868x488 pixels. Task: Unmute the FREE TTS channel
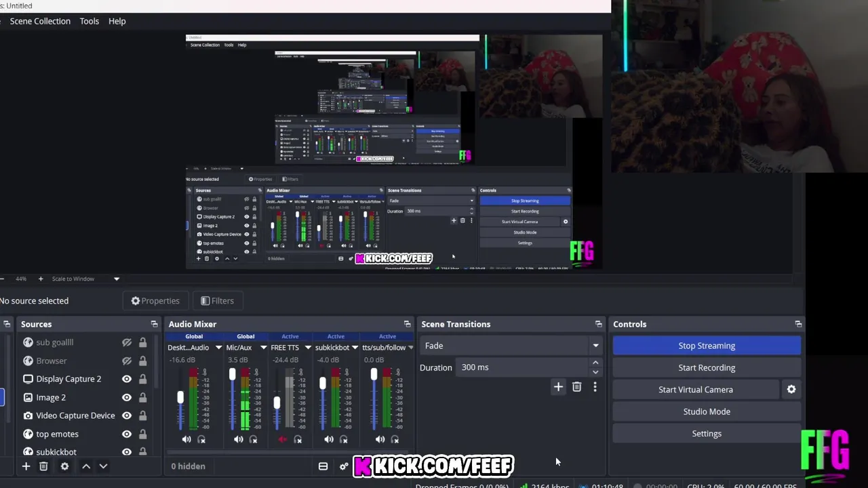pos(283,440)
